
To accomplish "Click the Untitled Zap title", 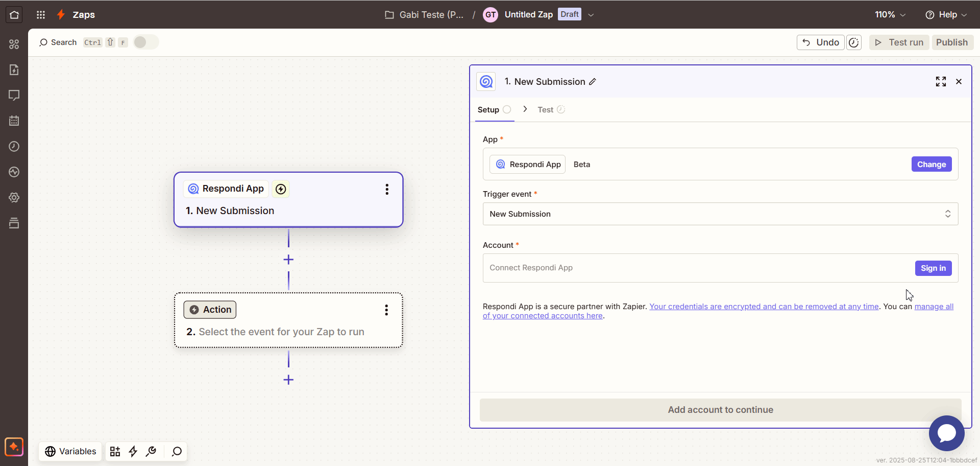I will pos(528,15).
